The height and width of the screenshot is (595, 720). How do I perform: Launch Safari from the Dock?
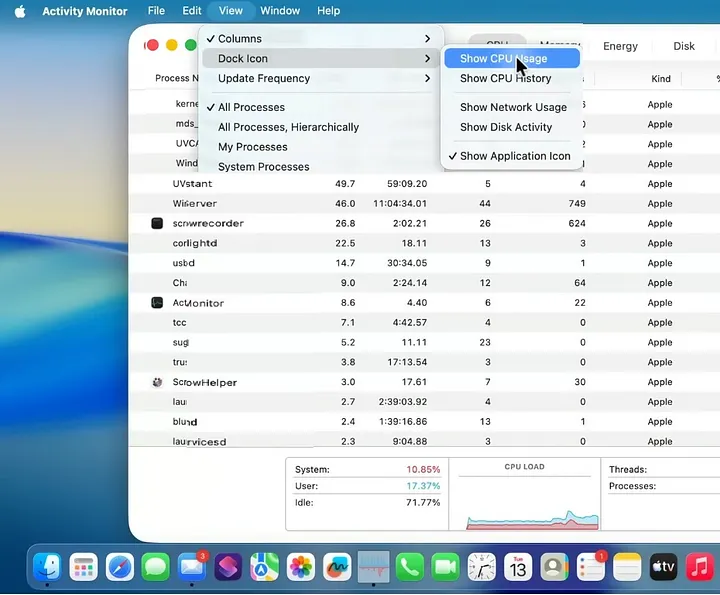[120, 568]
